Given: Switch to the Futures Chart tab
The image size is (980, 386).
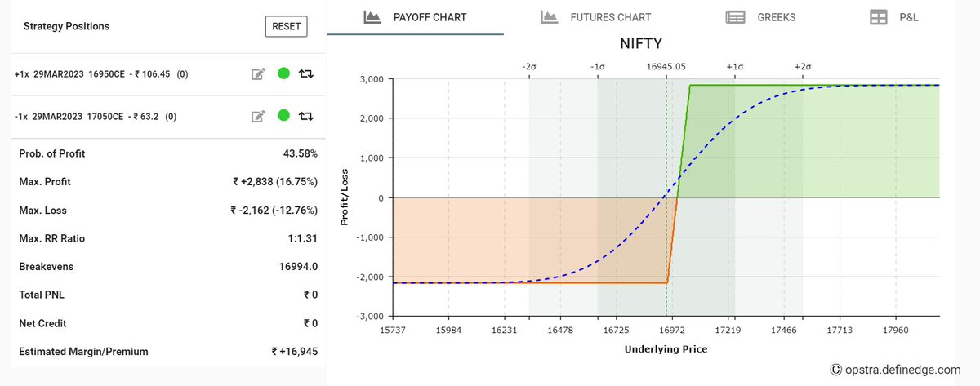Looking at the screenshot, I should click(596, 17).
